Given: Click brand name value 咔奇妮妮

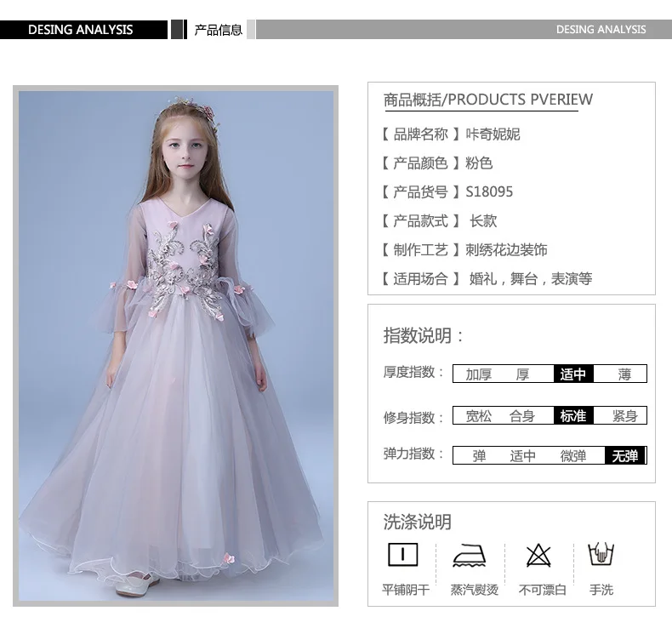Looking at the screenshot, I should tap(493, 134).
